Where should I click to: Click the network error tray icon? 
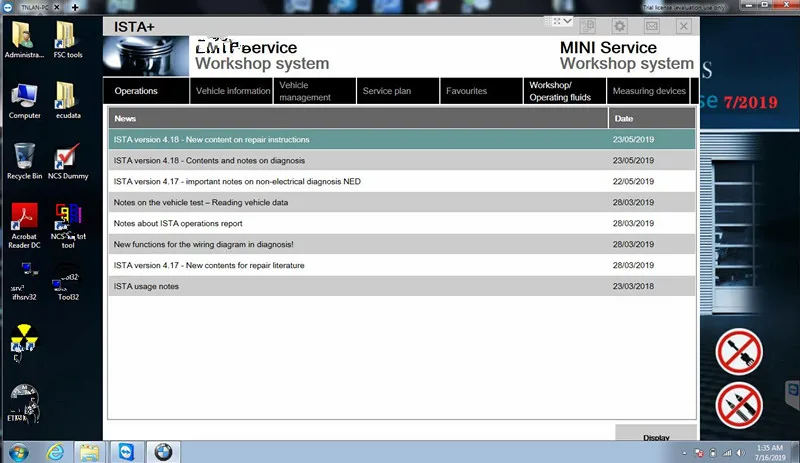click(699, 453)
